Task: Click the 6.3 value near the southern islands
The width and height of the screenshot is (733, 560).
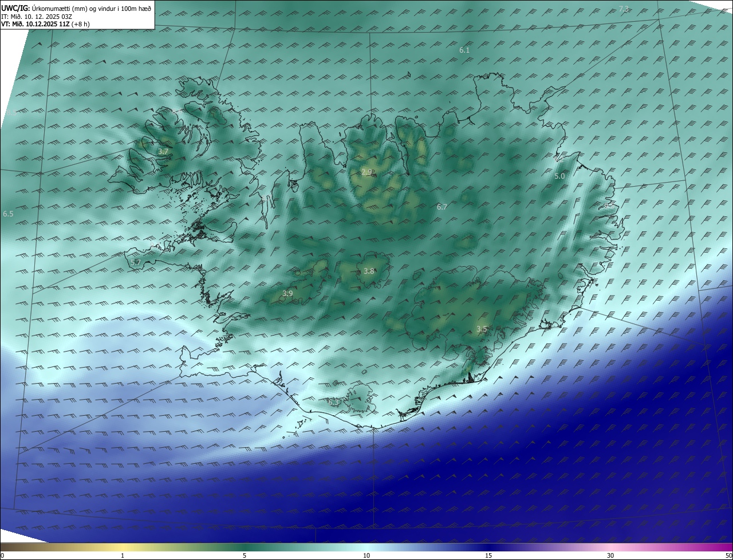Action: 333,403
